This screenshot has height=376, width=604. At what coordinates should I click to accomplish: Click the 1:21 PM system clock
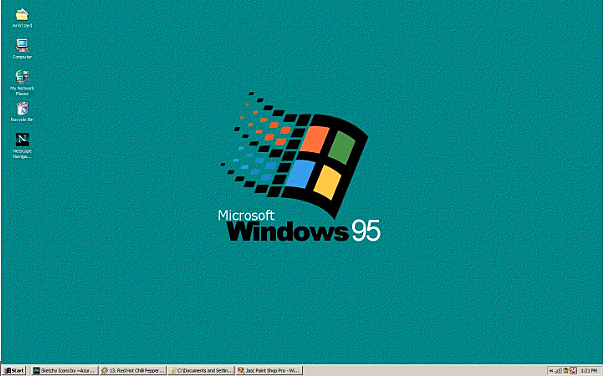(589, 371)
